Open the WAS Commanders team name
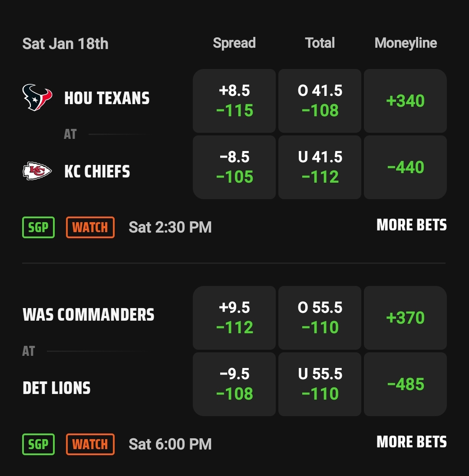 pyautogui.click(x=89, y=315)
